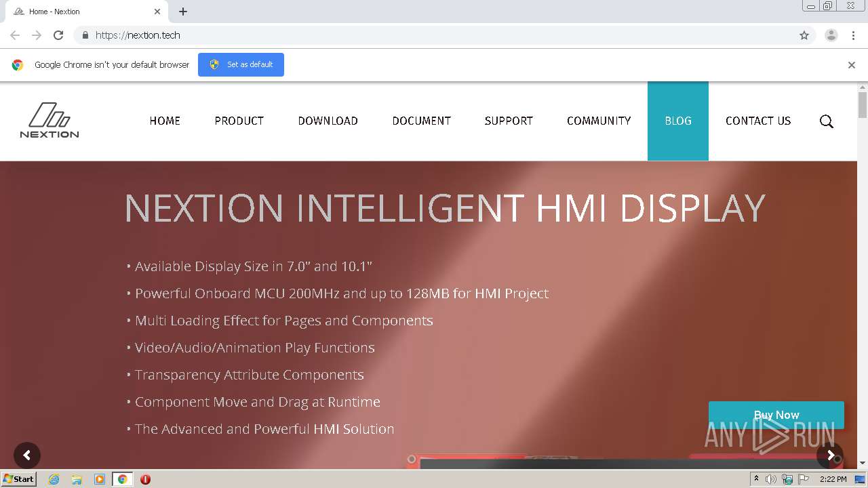This screenshot has height=488, width=868.
Task: Click the show desktop button
Action: point(861,479)
